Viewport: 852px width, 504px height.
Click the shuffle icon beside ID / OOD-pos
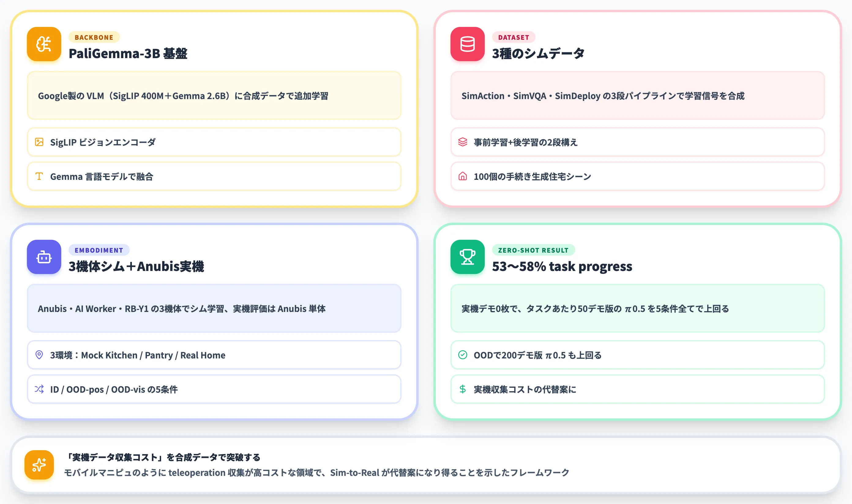pos(39,389)
